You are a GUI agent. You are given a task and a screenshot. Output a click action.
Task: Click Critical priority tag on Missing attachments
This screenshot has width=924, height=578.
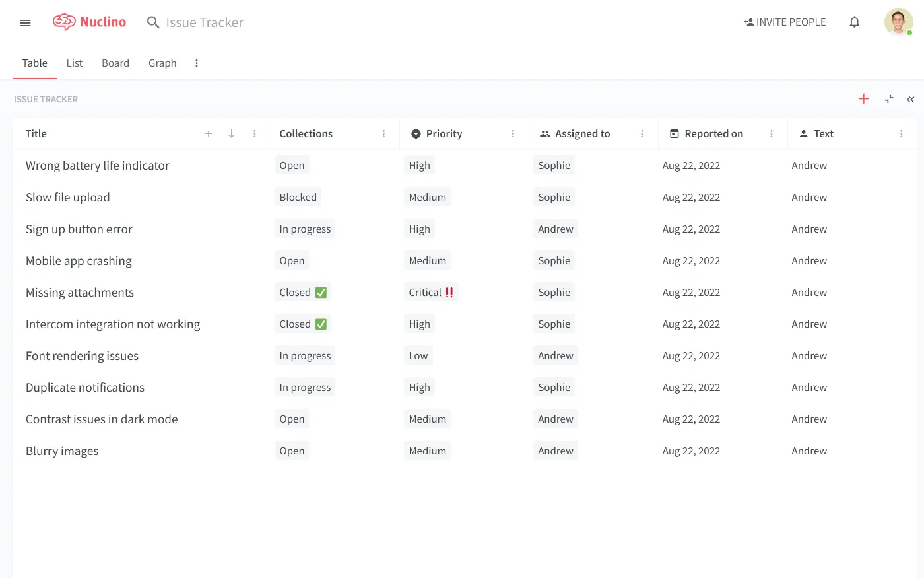click(x=431, y=292)
